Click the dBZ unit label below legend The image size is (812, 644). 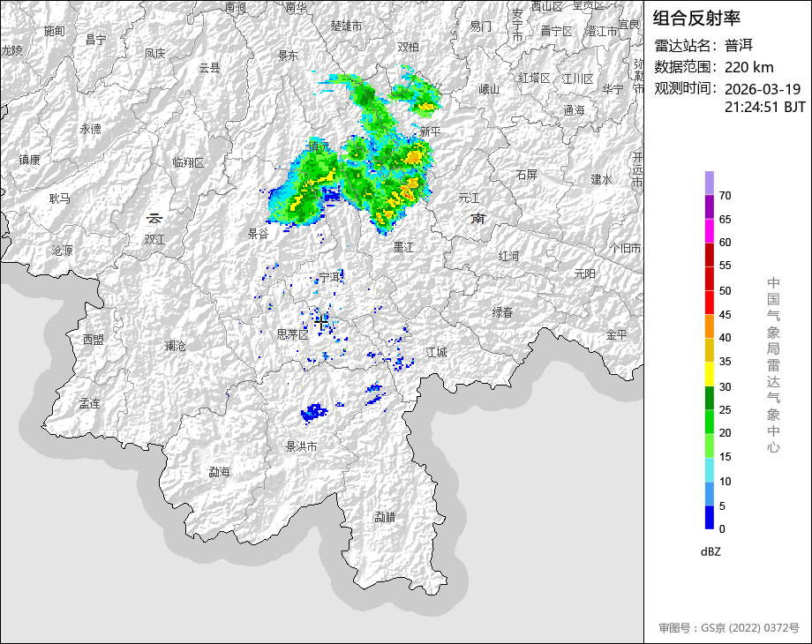tap(711, 551)
